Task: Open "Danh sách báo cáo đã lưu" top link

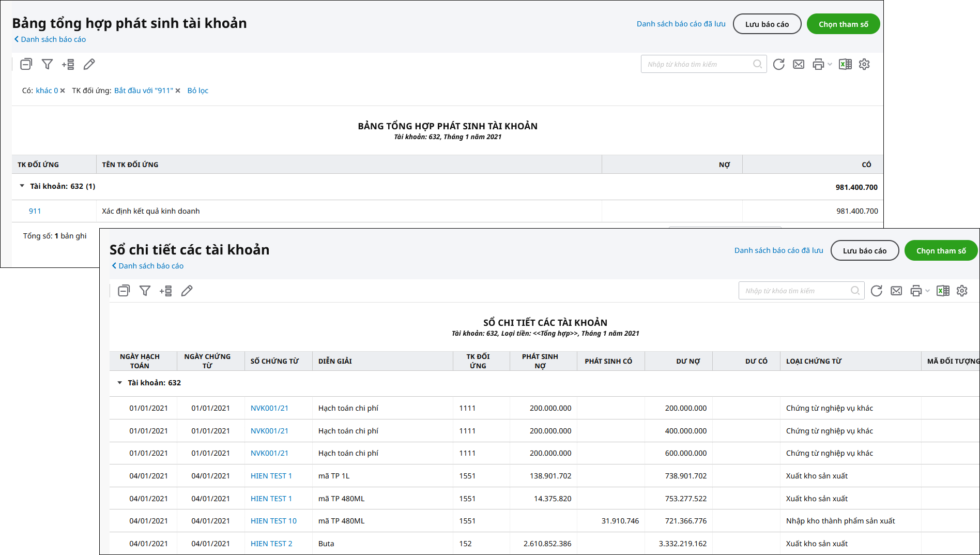Action: 681,24
